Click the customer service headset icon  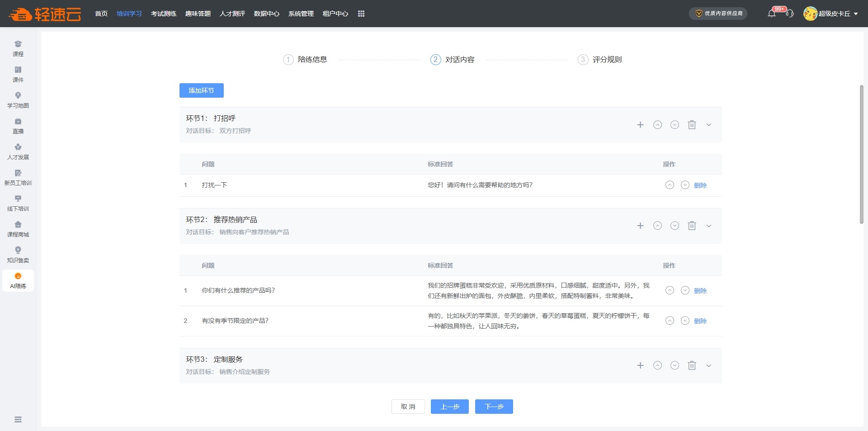(789, 14)
